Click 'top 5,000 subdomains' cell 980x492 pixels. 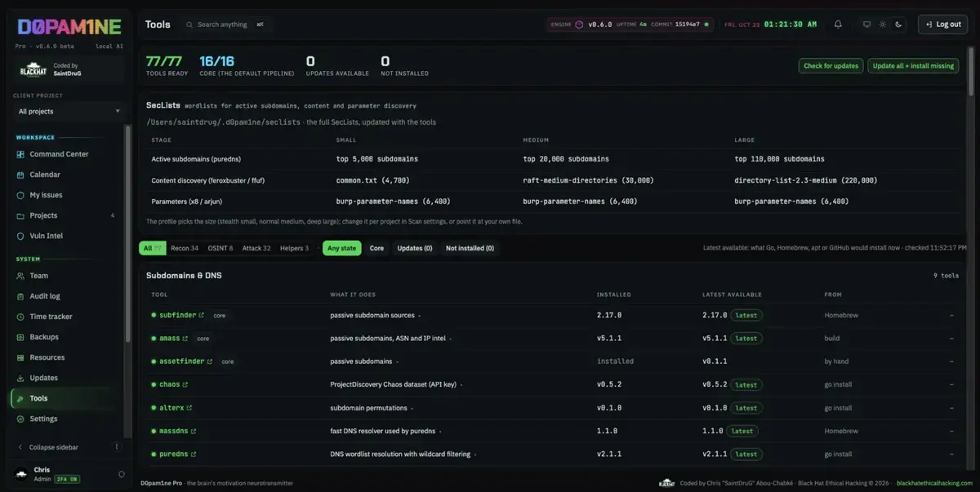tap(376, 159)
